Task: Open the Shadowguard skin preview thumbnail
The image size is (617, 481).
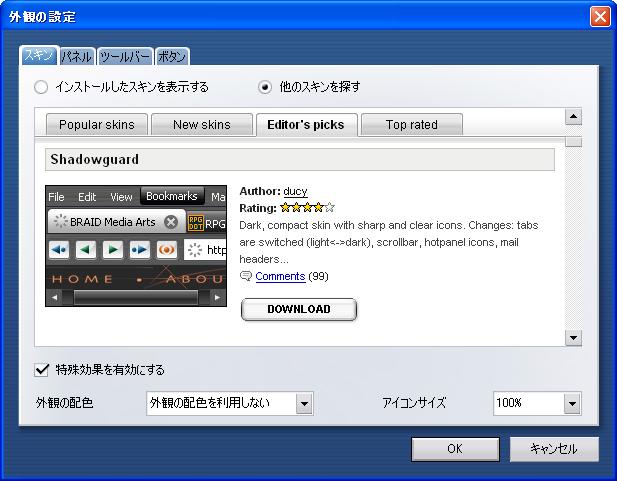Action: 136,246
